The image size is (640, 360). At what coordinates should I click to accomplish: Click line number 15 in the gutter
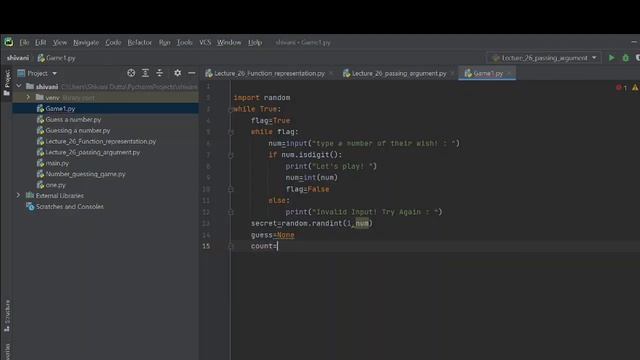207,246
